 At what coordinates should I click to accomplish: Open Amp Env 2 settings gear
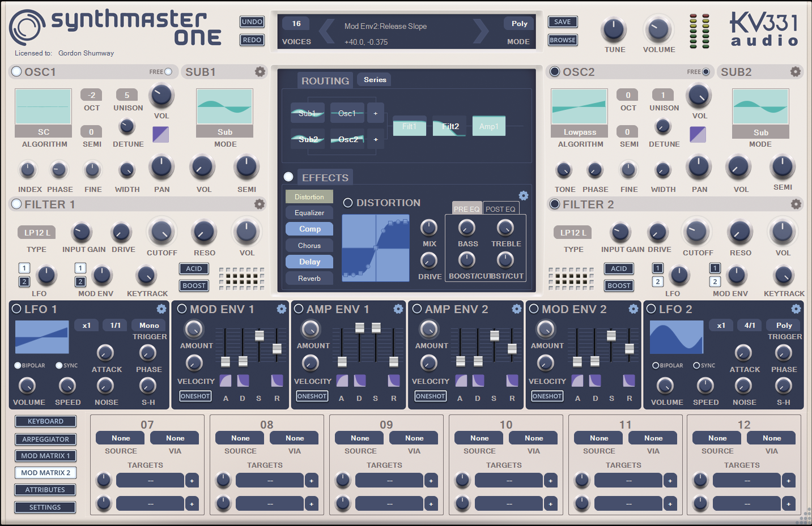[517, 309]
